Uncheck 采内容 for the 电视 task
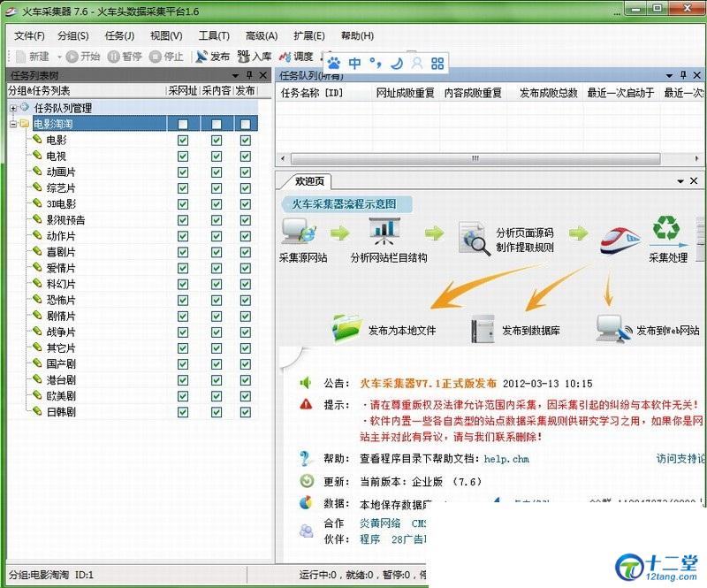 click(217, 157)
